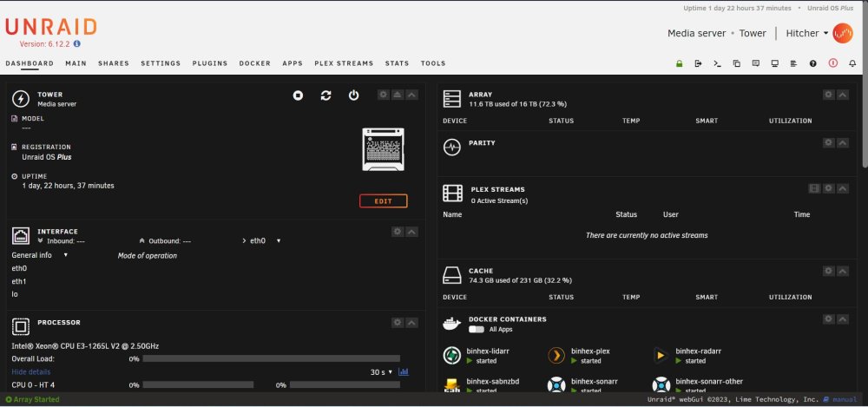Click the Shutdown power icon in Tower panel
Viewport: 868px width, 407px height.
point(354,95)
